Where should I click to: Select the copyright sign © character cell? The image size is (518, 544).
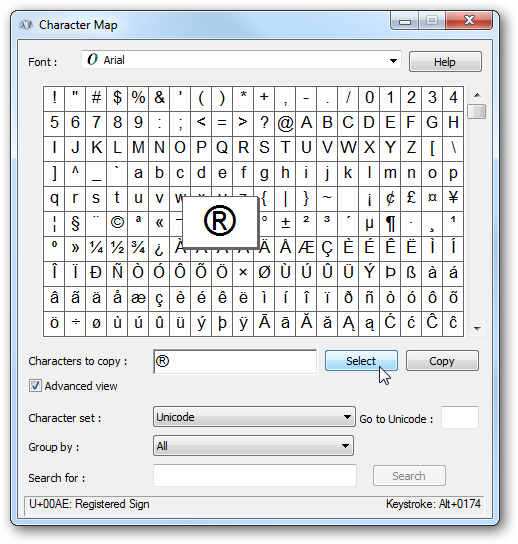coord(117,223)
